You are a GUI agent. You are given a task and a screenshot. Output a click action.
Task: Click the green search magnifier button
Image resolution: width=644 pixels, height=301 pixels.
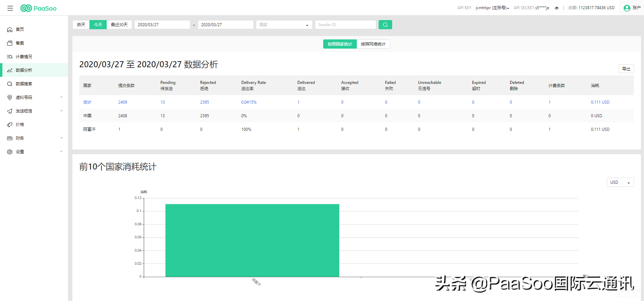385,25
